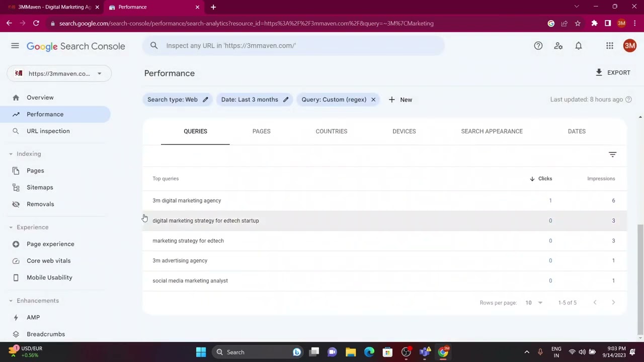This screenshot has width=644, height=362.
Task: Switch to the SEARCH APPEARANCE tab
Action: (x=492, y=131)
